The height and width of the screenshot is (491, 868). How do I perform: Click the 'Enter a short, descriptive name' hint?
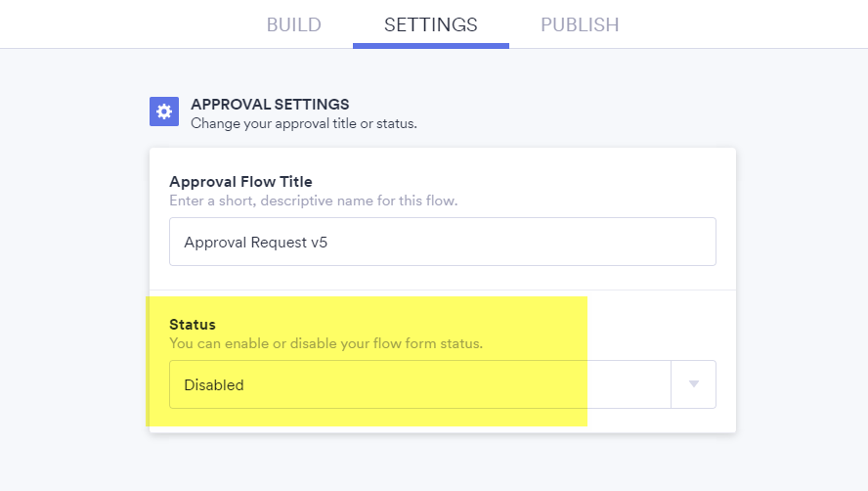pyautogui.click(x=313, y=201)
